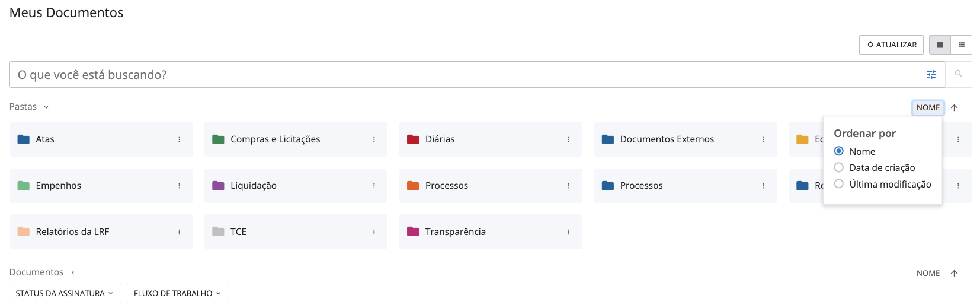Open options menu for Diárias folder
The width and height of the screenshot is (980, 305).
click(x=568, y=139)
